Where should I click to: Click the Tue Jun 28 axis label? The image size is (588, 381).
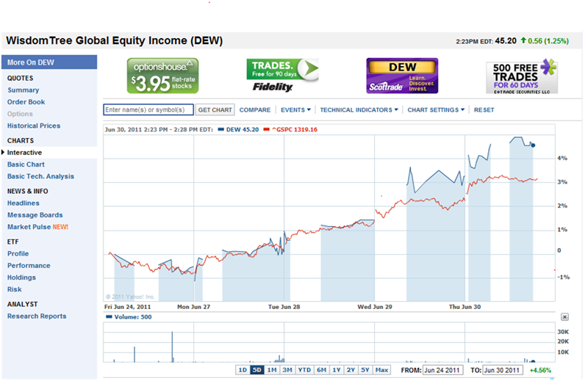point(284,307)
